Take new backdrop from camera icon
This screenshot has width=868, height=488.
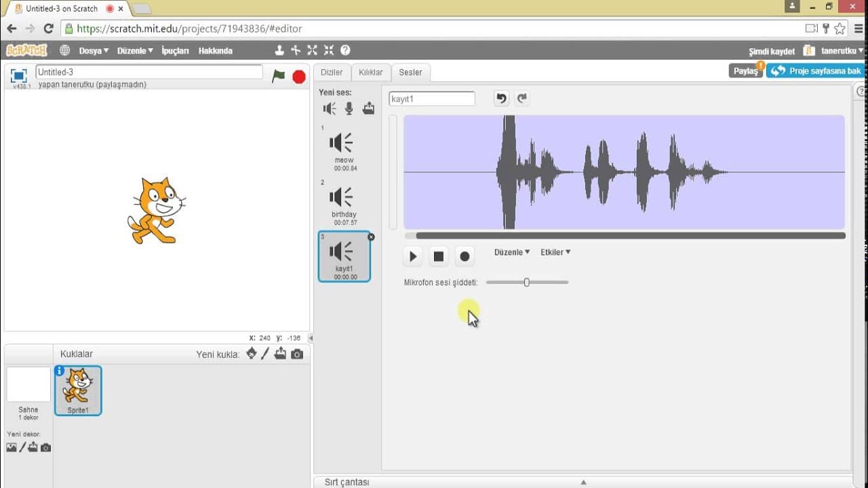pos(45,447)
